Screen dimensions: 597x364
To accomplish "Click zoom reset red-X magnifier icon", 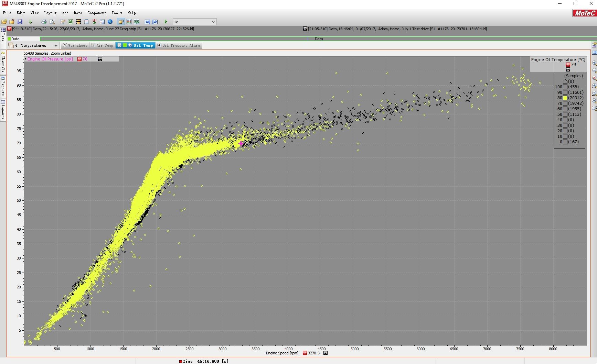I will [x=594, y=78].
